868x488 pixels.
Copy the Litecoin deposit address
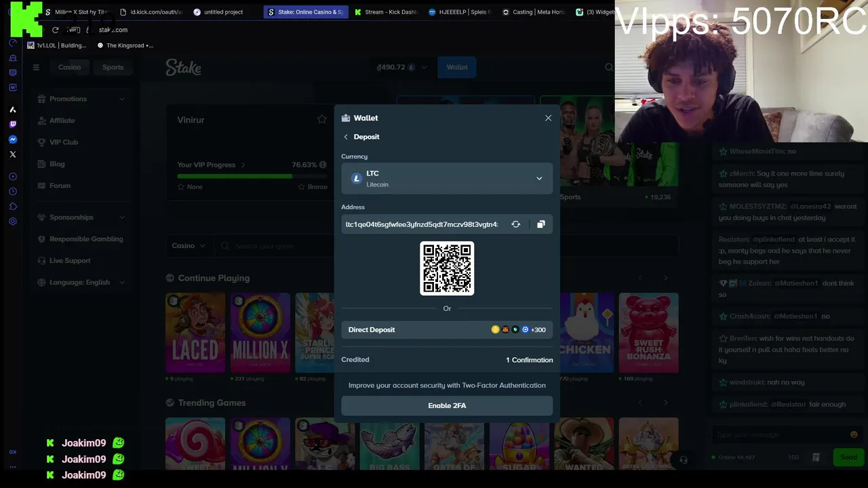(540, 224)
